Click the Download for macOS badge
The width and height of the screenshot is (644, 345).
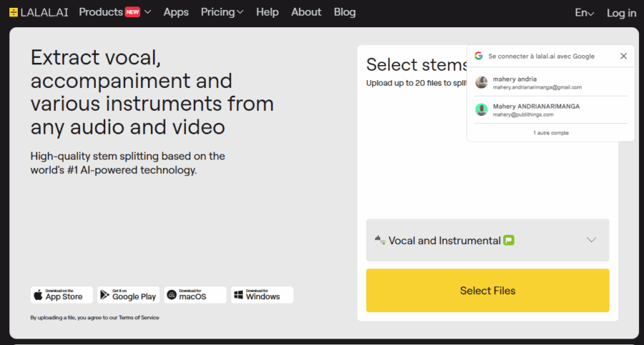[x=195, y=295]
